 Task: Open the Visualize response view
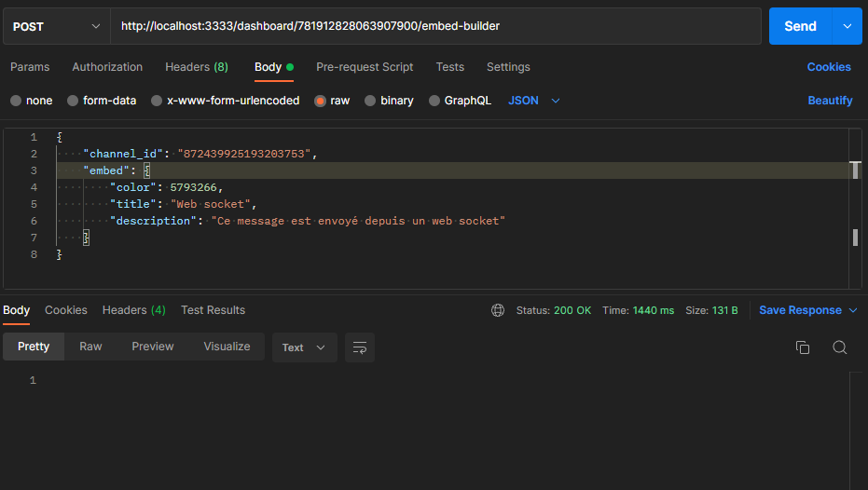pyautogui.click(x=227, y=347)
